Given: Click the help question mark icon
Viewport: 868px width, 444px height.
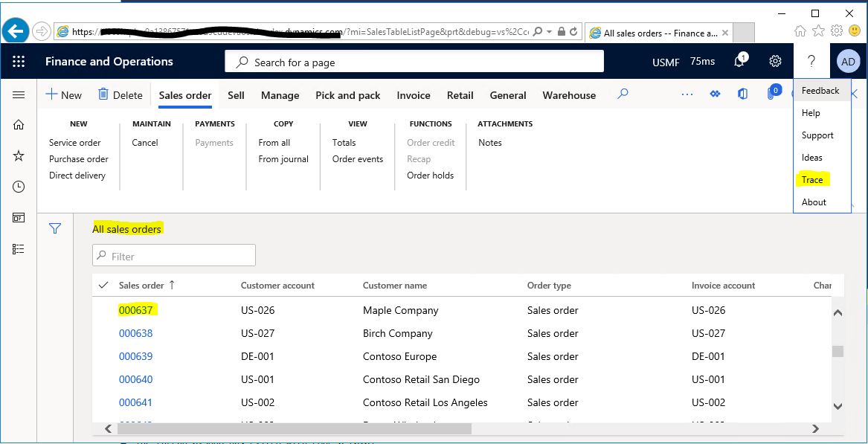Looking at the screenshot, I should 811,62.
